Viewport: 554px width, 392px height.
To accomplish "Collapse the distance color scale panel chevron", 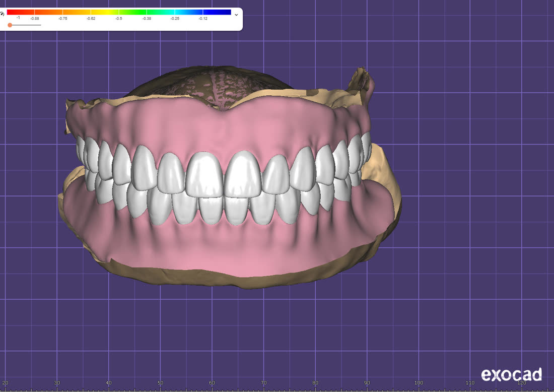I will pyautogui.click(x=236, y=15).
